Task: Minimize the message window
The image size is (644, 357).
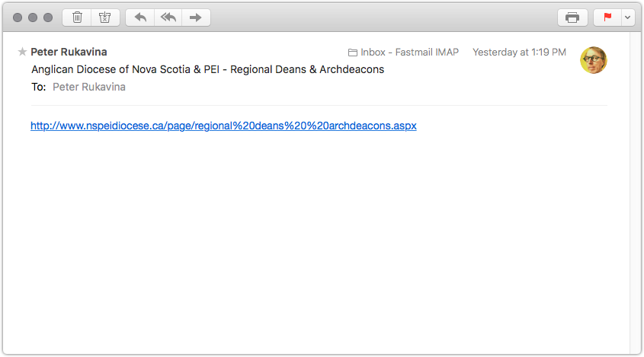Action: pos(33,18)
